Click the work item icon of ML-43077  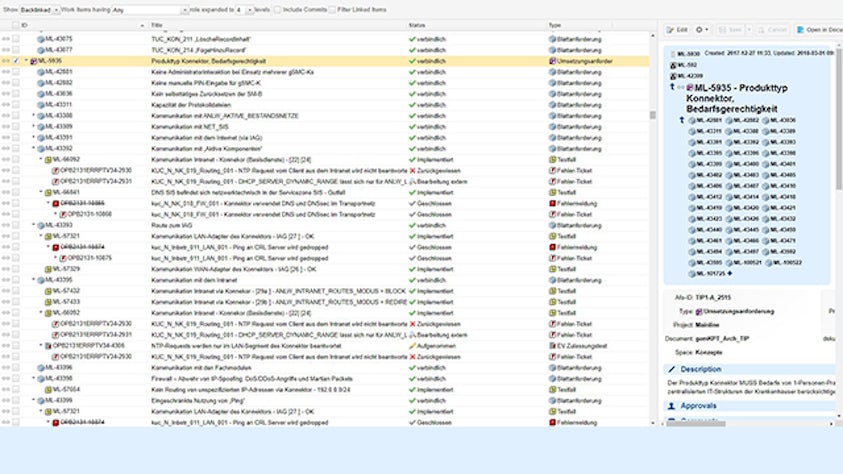[x=40, y=50]
